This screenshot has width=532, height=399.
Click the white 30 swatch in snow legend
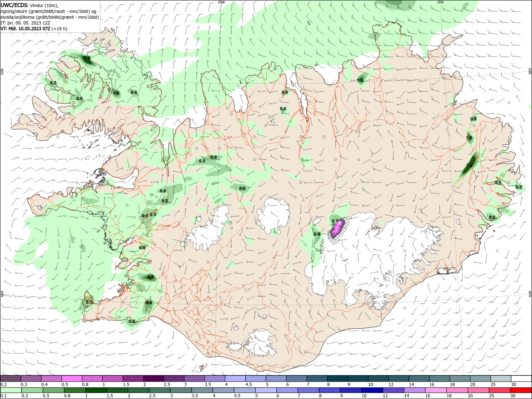521,378
